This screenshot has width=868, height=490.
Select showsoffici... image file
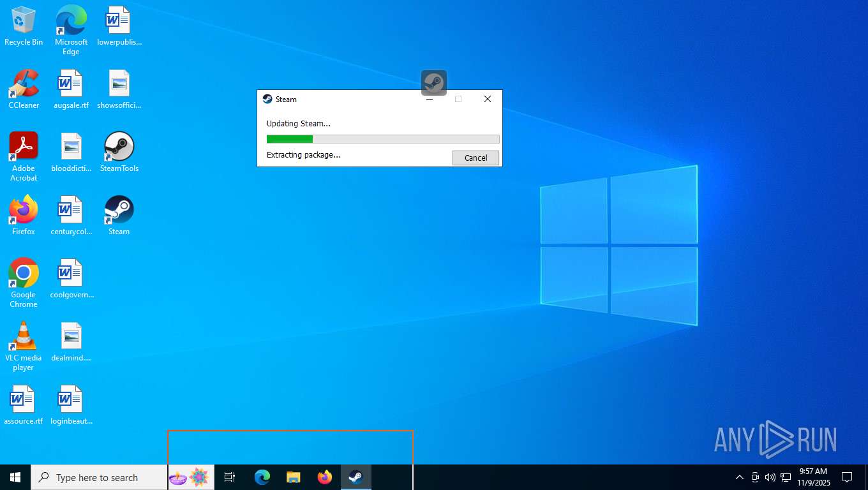tap(119, 89)
